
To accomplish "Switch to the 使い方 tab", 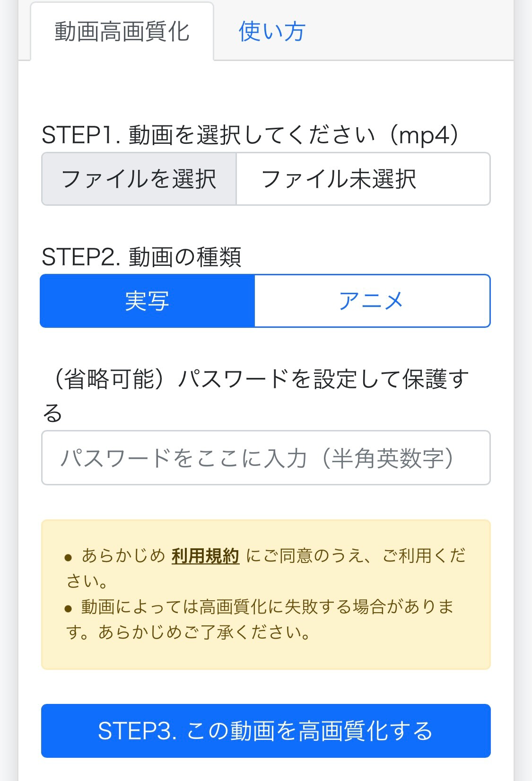I will [271, 32].
